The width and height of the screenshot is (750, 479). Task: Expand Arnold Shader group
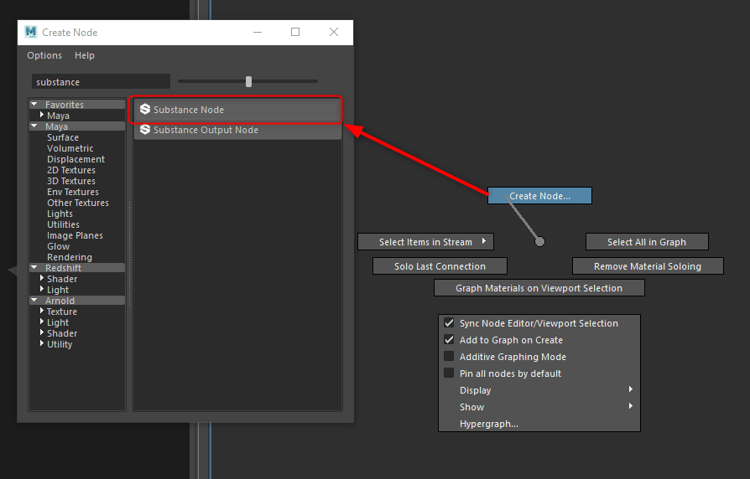pos(42,333)
